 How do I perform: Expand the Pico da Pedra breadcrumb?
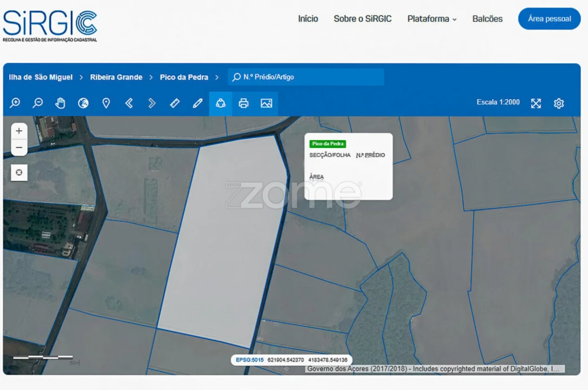tap(184, 77)
